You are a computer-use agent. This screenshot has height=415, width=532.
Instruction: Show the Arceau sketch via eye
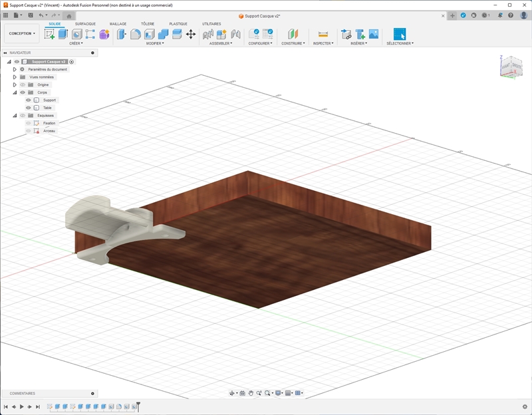click(29, 131)
